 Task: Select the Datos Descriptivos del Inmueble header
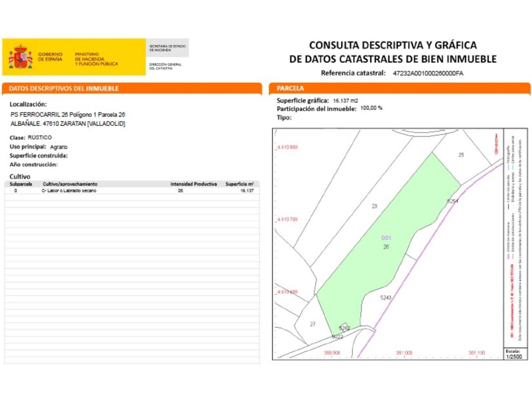click(x=64, y=89)
